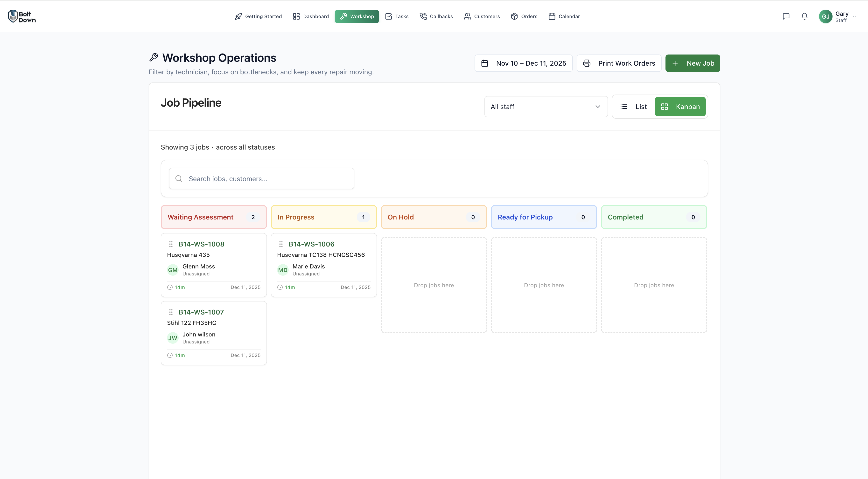Switch pipeline view to Kanban
Viewport: 868px width, 479px height.
[680, 106]
